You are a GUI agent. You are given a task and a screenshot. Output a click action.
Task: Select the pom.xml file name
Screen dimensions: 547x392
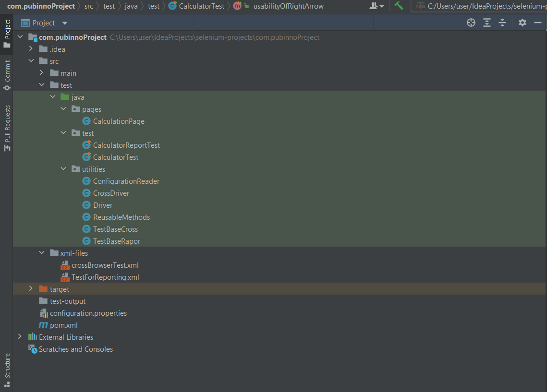tap(64, 325)
